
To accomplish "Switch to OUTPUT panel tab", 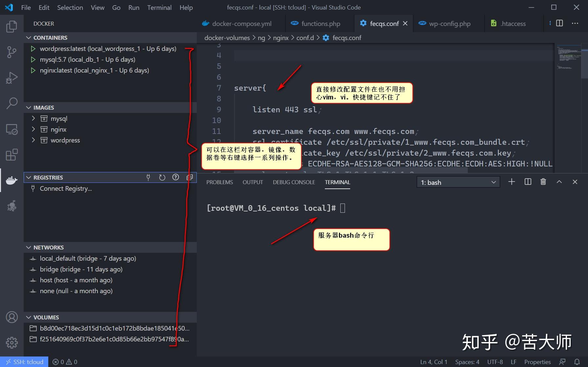I will 253,182.
